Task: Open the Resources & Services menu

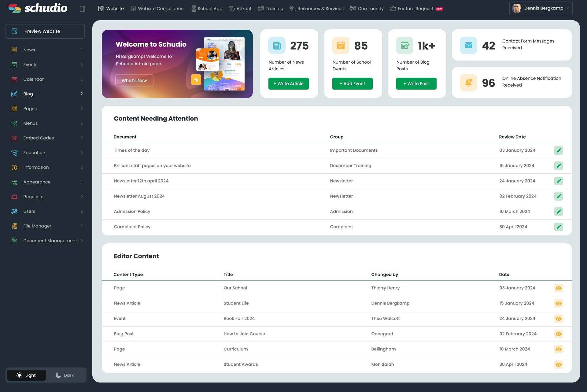Action: tap(316, 9)
